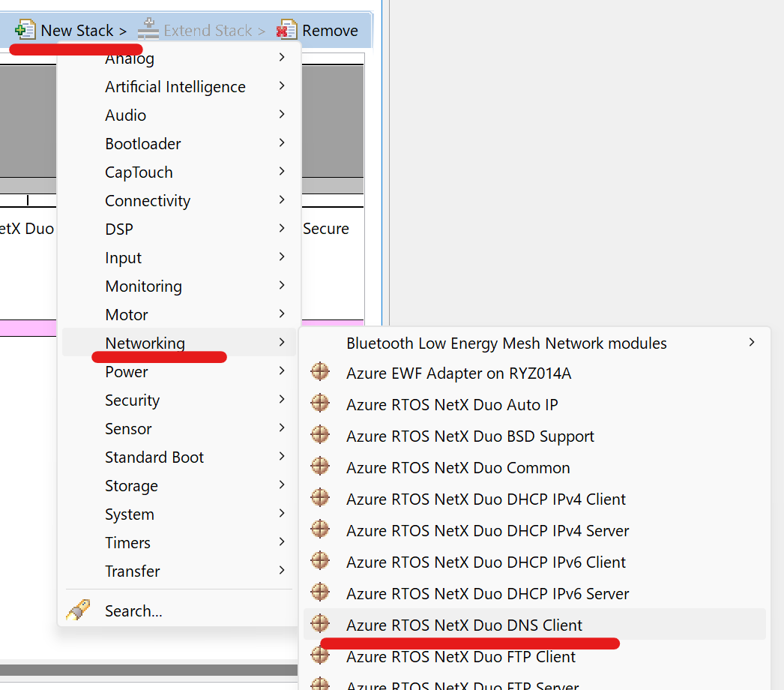Image resolution: width=784 pixels, height=690 pixels.
Task: Open the Audio category submenu
Action: point(179,115)
